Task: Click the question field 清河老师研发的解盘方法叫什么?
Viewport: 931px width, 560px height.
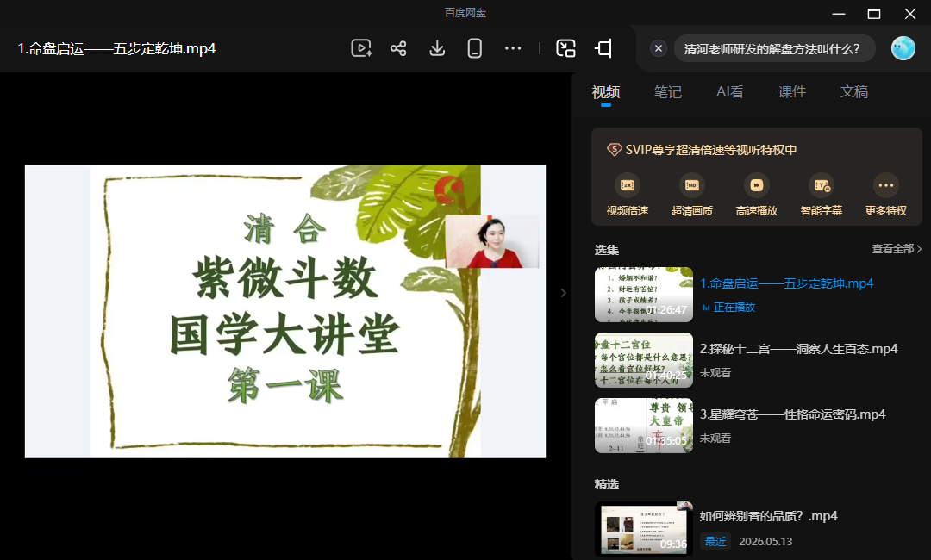Action: [774, 48]
